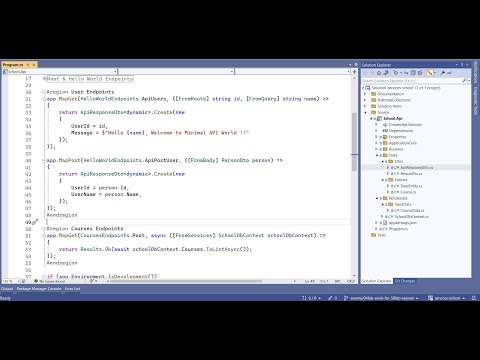Select the Persistence folder
The image size is (480, 360).
tap(398, 198)
